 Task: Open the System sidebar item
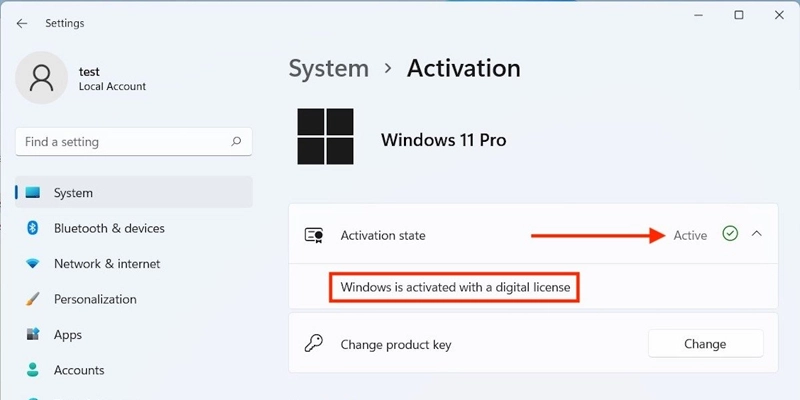point(73,193)
